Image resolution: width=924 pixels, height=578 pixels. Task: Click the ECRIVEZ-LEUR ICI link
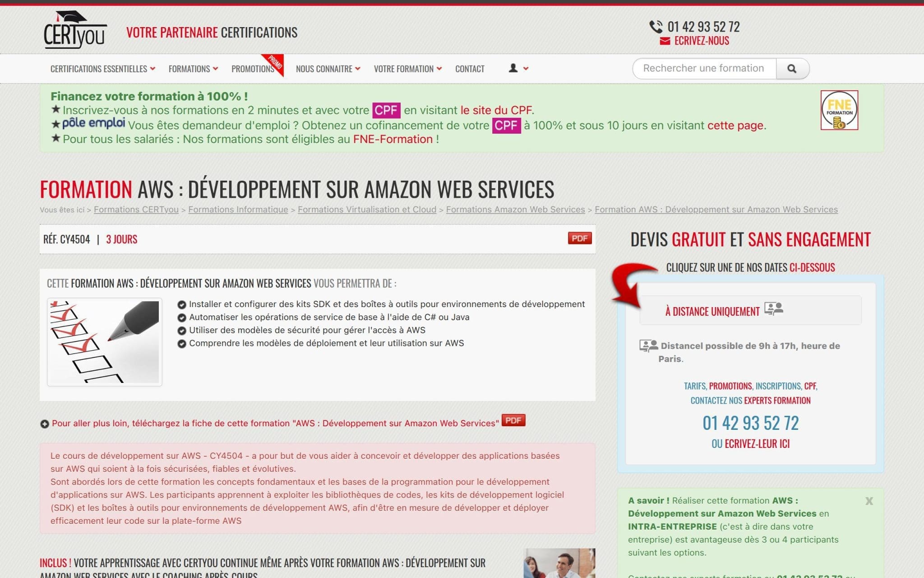757,444
